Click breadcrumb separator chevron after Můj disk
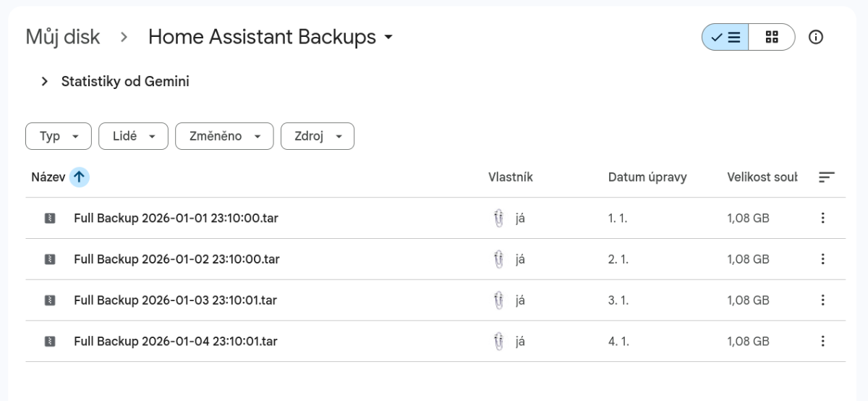The height and width of the screenshot is (401, 868). [x=124, y=38]
